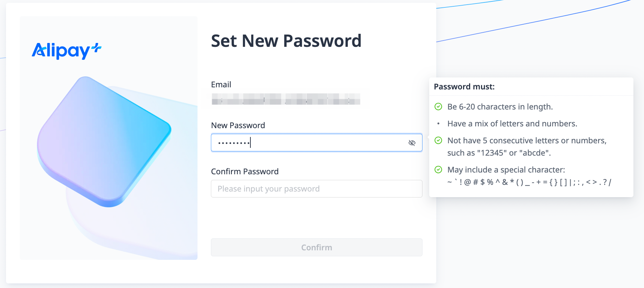Click the green check beside the consecutive letters rule
The width and height of the screenshot is (644, 288).
438,140
